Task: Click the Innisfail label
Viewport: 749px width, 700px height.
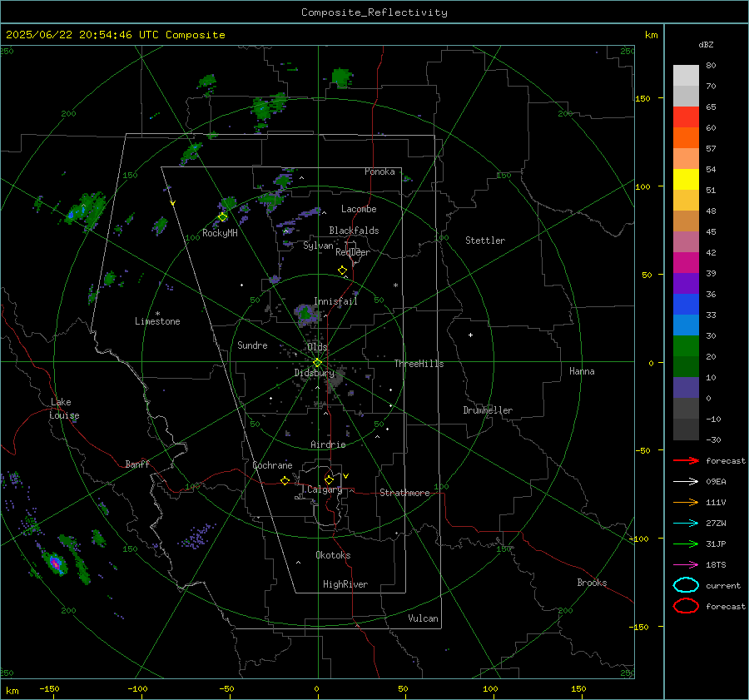Action: pos(335,301)
